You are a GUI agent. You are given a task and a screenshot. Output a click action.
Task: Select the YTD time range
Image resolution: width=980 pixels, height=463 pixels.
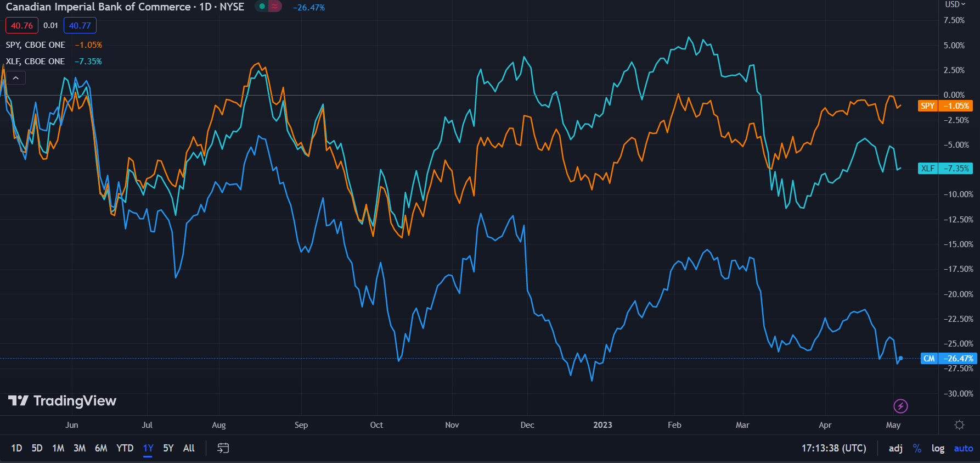[125, 448]
